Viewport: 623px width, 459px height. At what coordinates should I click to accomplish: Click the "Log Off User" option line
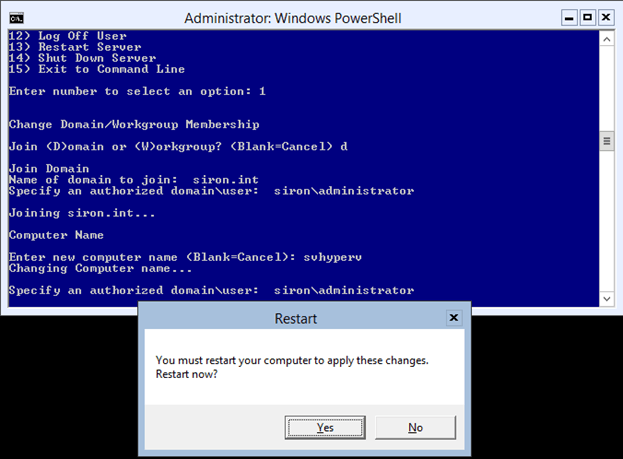[68, 36]
